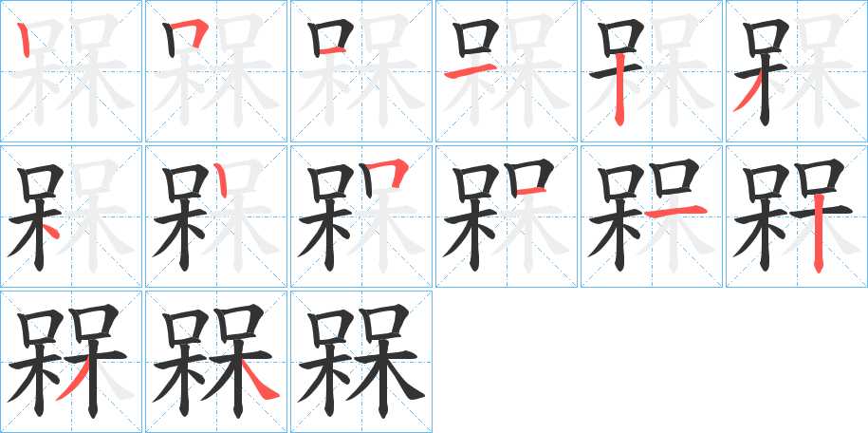The image size is (868, 433).
Task: Choose frame with red closing stroke of left 口
Action: click(x=361, y=71)
